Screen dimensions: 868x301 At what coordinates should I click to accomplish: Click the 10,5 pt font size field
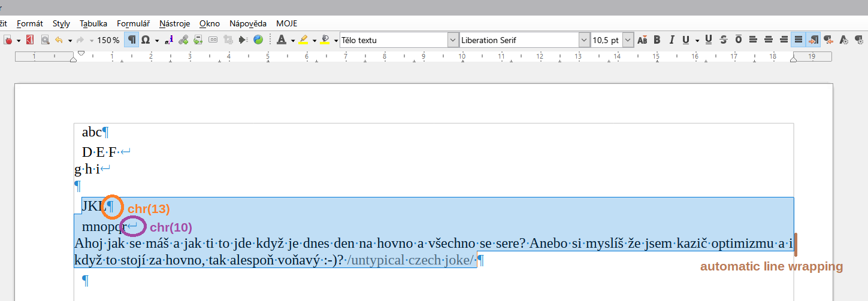pos(606,40)
